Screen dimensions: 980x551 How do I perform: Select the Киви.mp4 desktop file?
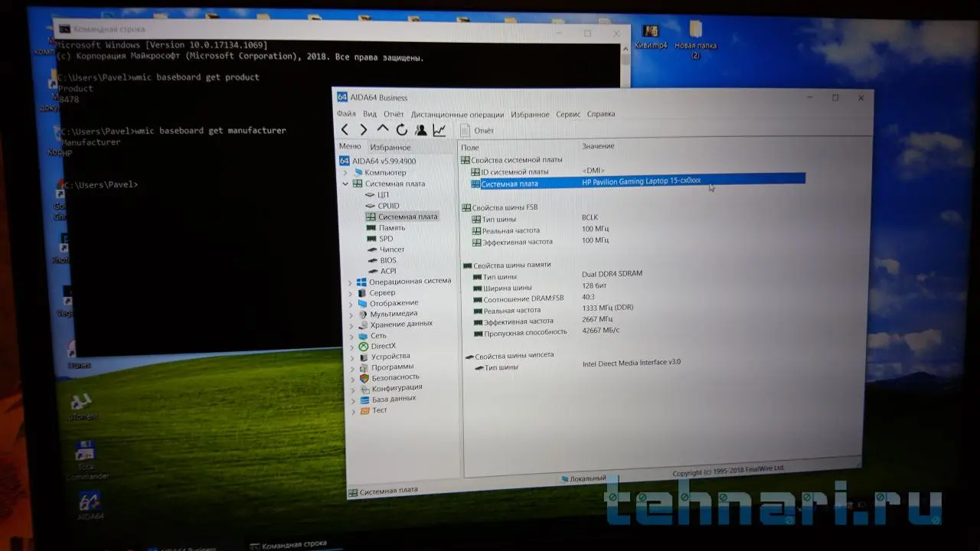(652, 37)
